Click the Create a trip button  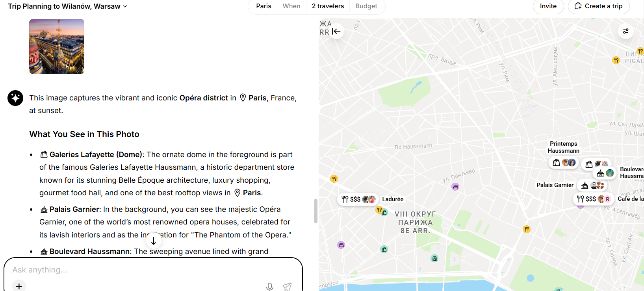pyautogui.click(x=598, y=6)
